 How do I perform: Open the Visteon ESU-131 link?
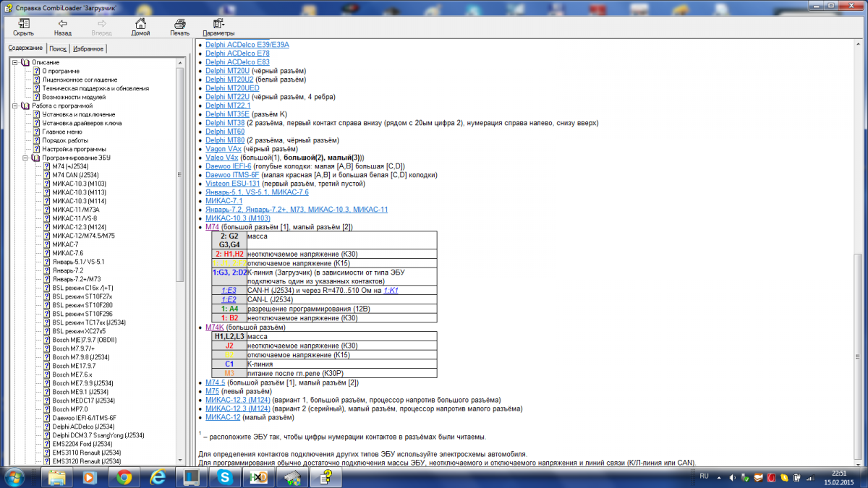coord(232,183)
